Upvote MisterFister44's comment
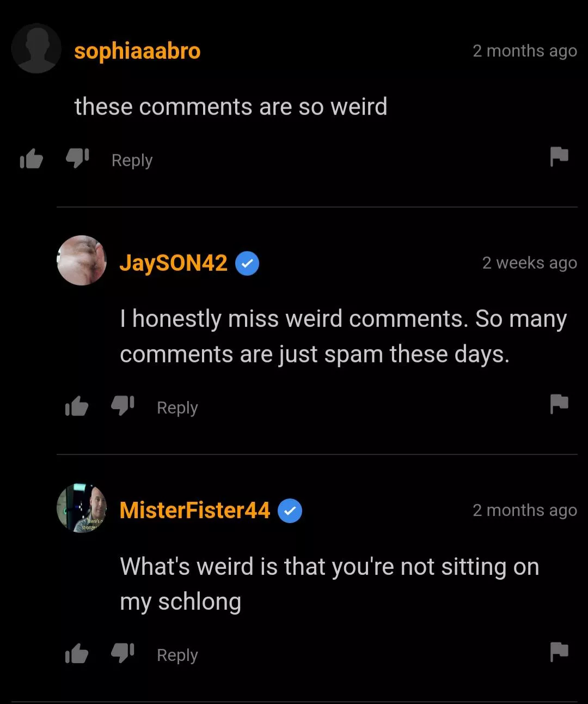This screenshot has height=704, width=588. pos(76,653)
